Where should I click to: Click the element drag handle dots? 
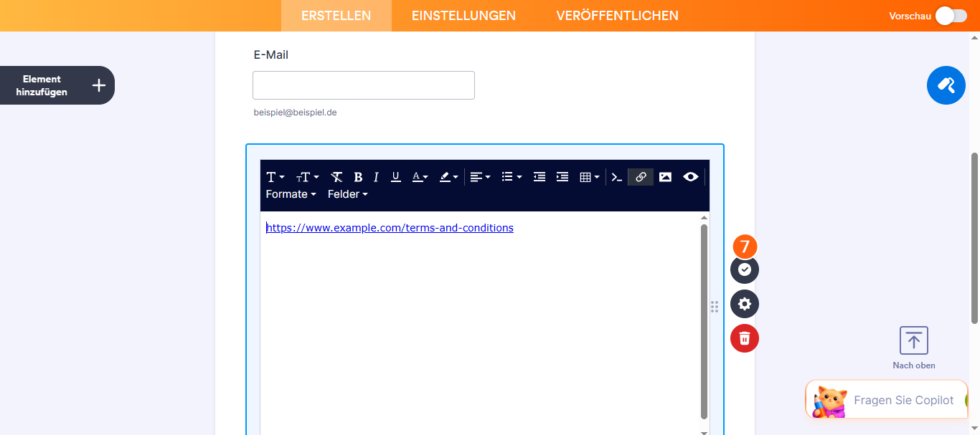(715, 307)
